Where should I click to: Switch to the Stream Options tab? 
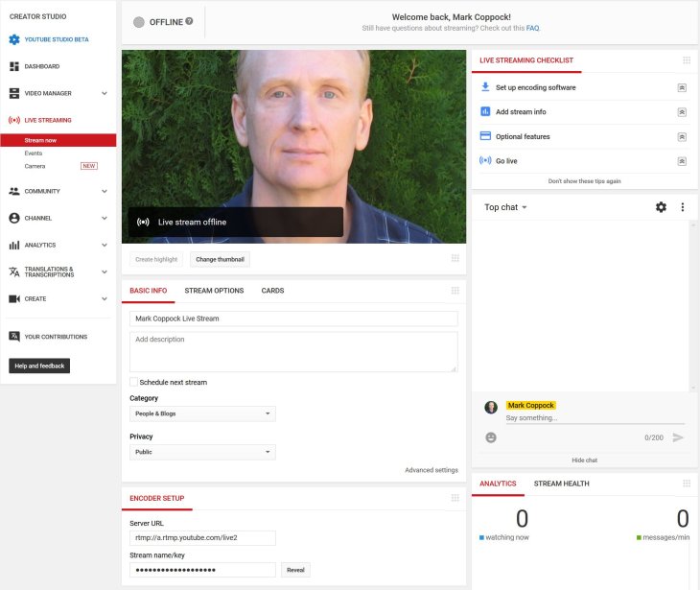pos(214,291)
